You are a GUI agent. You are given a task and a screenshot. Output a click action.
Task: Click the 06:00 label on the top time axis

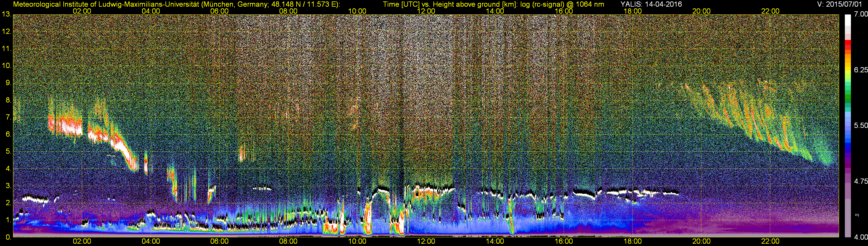point(219,11)
